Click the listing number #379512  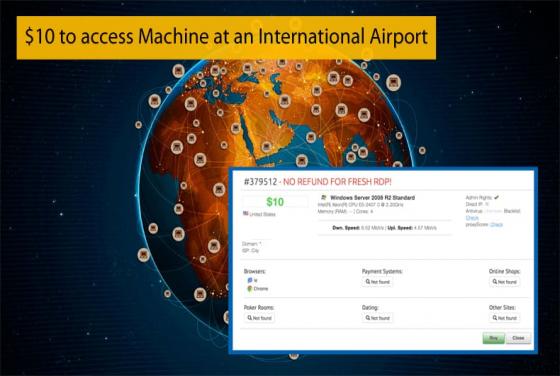[260, 182]
